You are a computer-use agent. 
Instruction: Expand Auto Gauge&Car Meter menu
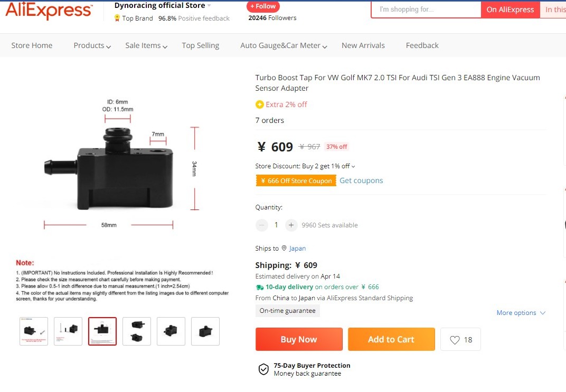(x=284, y=46)
